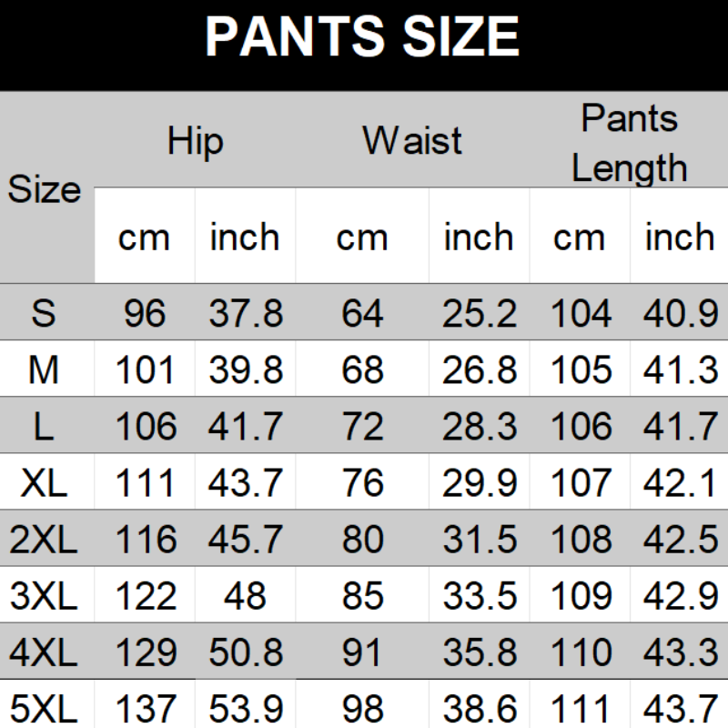Click the hip cm value 96
Image resolution: width=728 pixels, height=728 pixels.
tap(144, 314)
